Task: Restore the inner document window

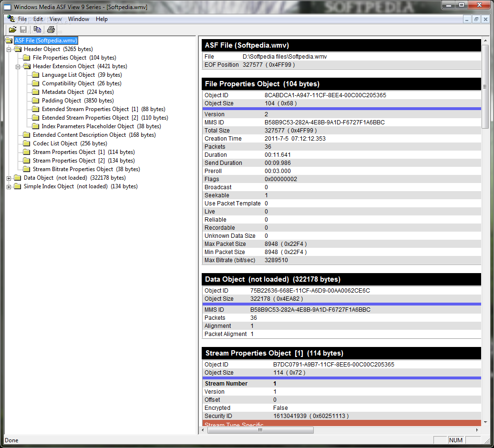Action: pos(476,19)
